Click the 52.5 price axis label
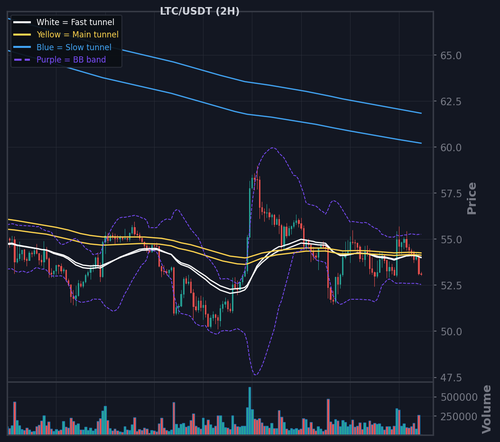This screenshot has width=500, height=442. (x=451, y=286)
